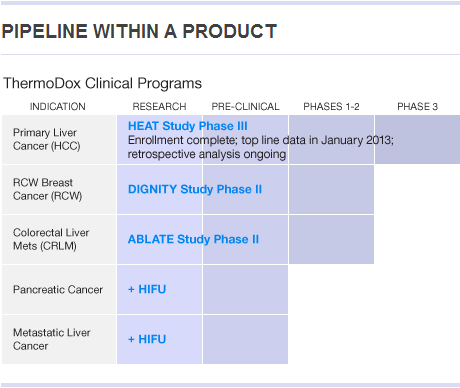Viewport: 460px width, 388px height.
Task: Select the ThermoDox Clinical Programs subtitle
Action: [x=102, y=83]
